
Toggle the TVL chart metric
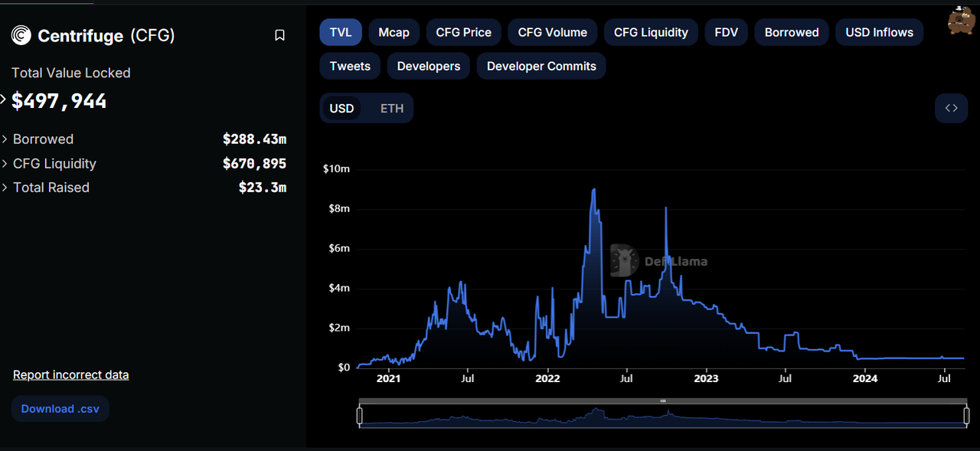click(341, 32)
